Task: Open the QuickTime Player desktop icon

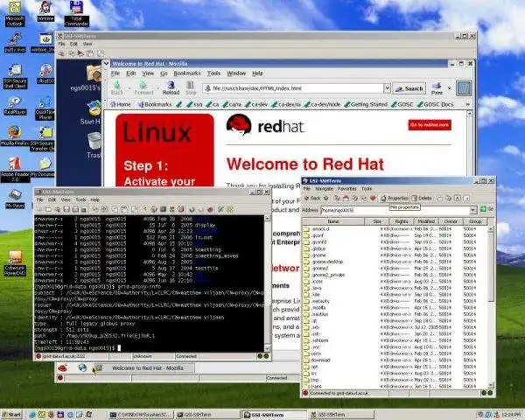Action: (45, 108)
